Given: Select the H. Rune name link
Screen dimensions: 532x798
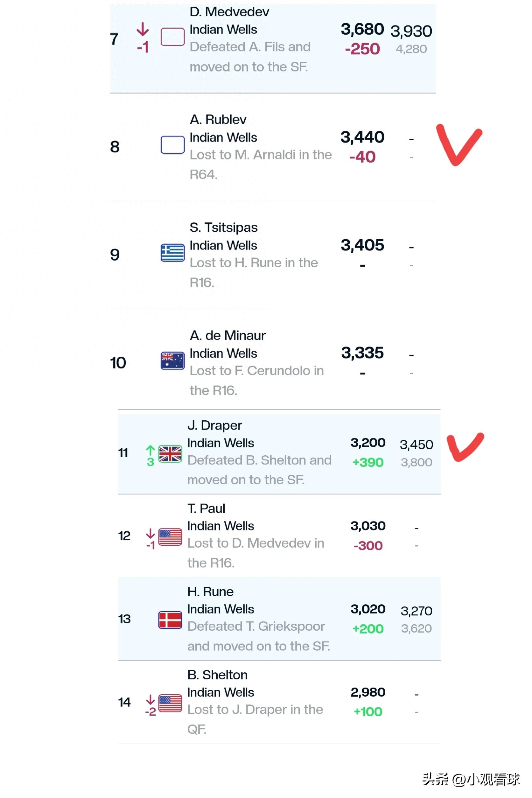Looking at the screenshot, I should tap(210, 592).
